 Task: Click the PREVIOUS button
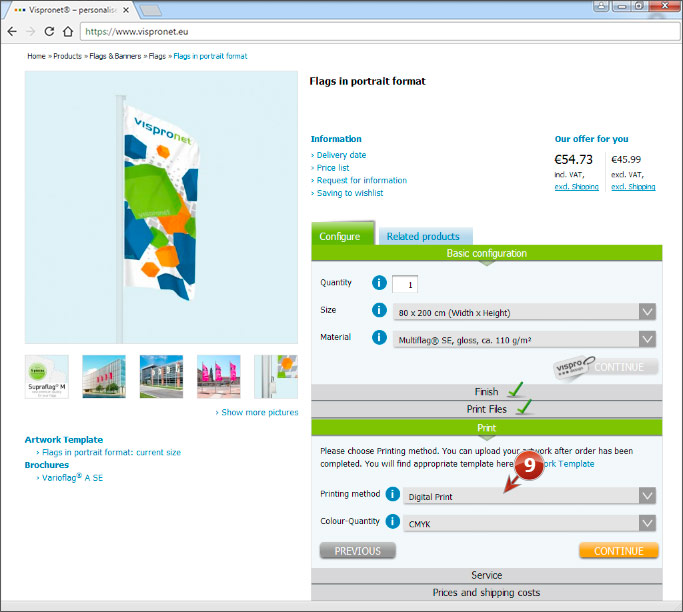point(358,551)
